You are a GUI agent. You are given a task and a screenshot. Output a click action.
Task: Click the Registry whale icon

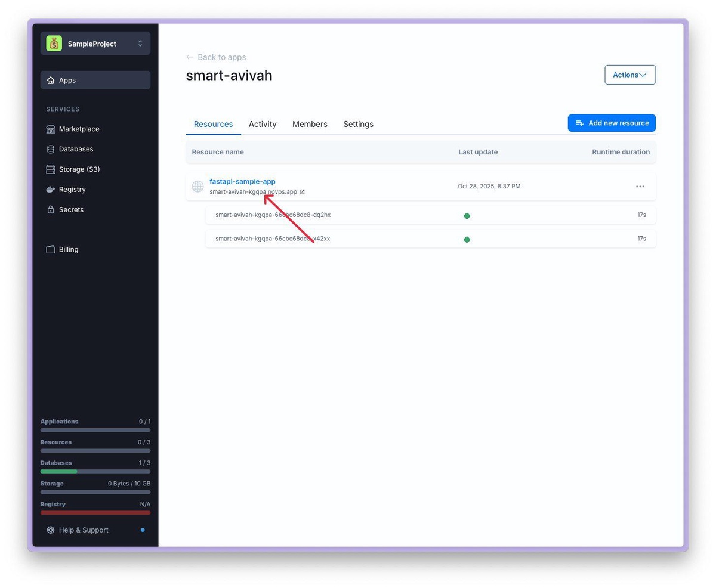click(51, 190)
